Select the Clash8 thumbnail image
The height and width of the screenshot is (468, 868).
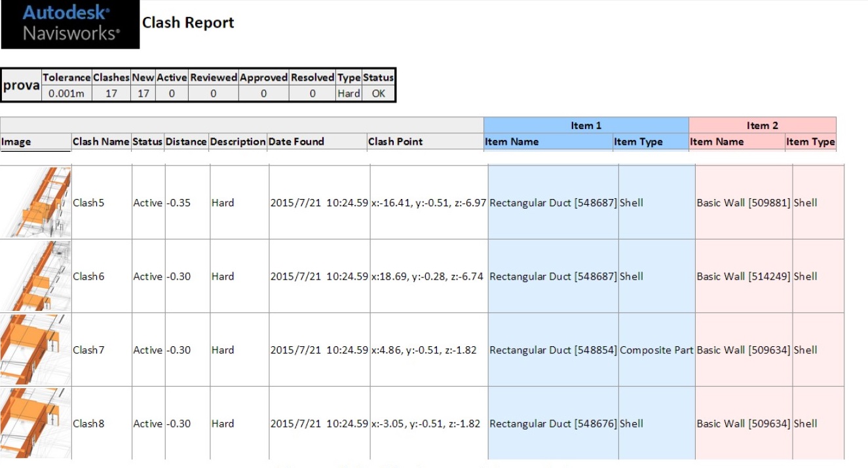pos(36,423)
